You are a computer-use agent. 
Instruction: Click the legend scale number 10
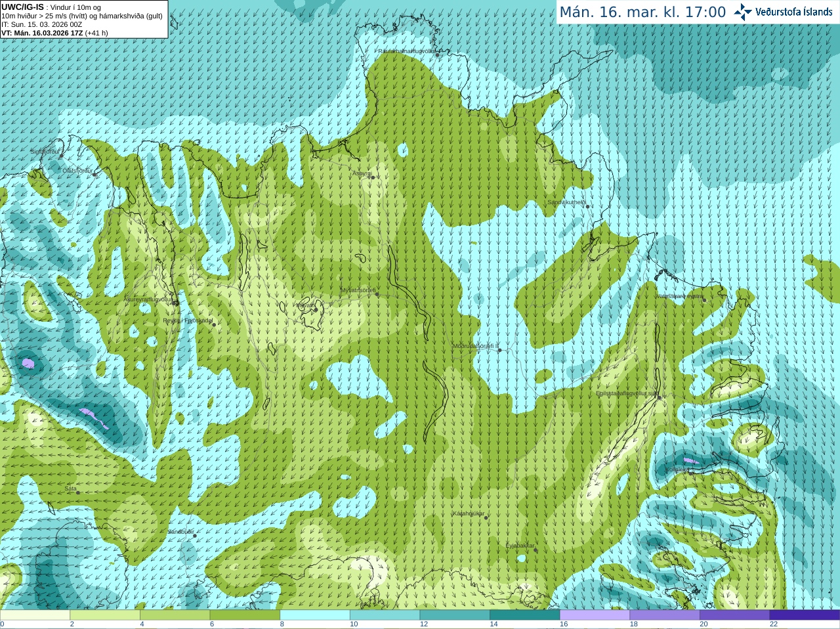(x=354, y=624)
